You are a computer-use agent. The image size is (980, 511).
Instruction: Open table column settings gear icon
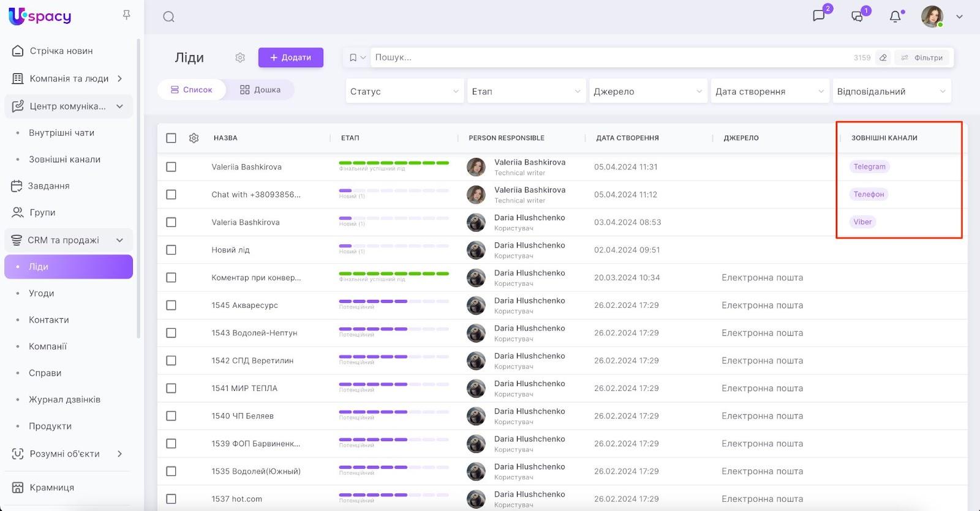tap(194, 138)
